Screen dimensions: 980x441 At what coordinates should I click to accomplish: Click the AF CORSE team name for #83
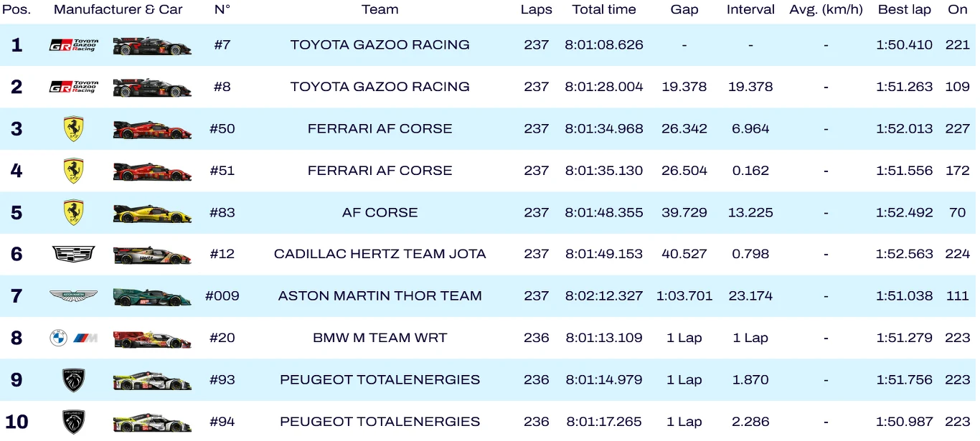point(380,213)
